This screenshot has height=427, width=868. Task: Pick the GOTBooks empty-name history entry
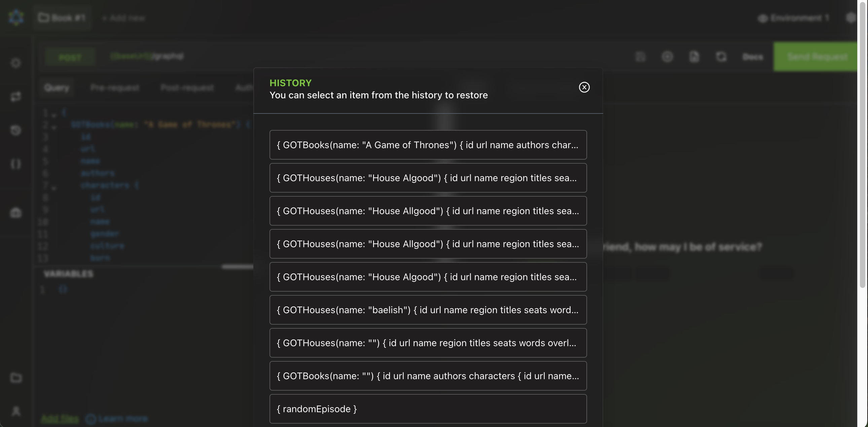428,376
